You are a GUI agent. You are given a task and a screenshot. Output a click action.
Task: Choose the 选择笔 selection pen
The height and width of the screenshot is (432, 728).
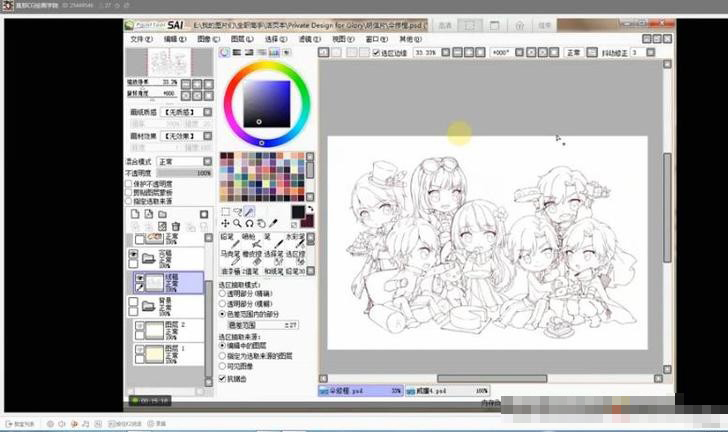(273, 257)
